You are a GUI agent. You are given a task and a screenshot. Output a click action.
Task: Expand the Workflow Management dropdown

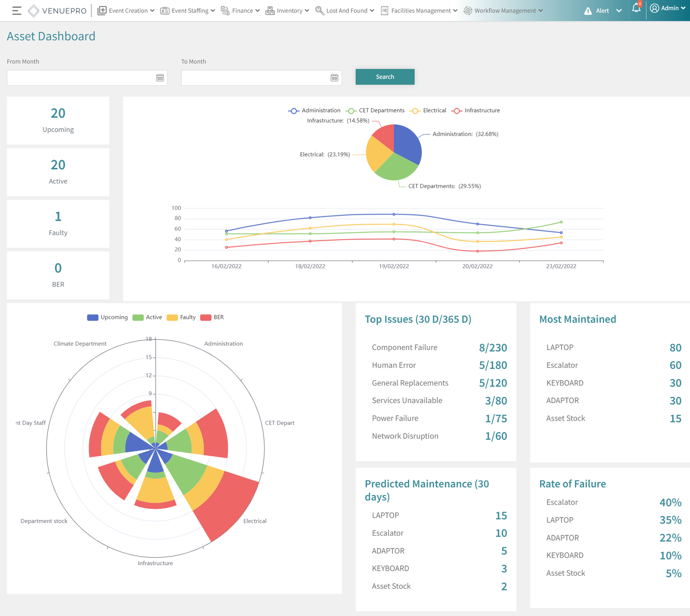(x=503, y=11)
